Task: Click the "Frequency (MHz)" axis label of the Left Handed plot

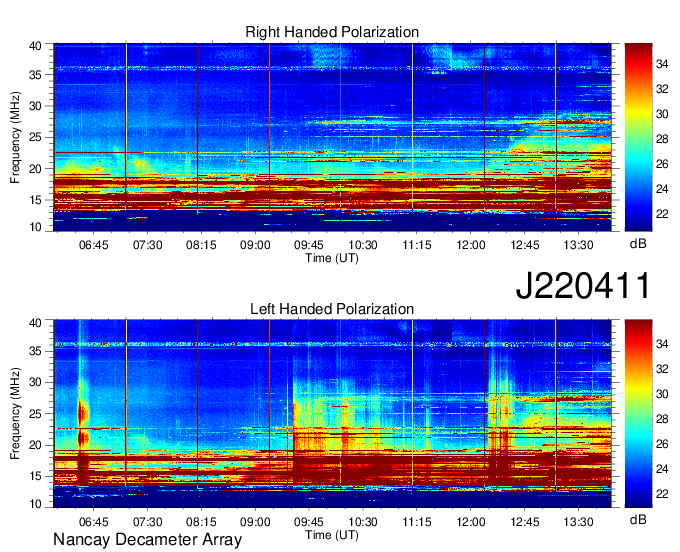Action: coord(15,414)
